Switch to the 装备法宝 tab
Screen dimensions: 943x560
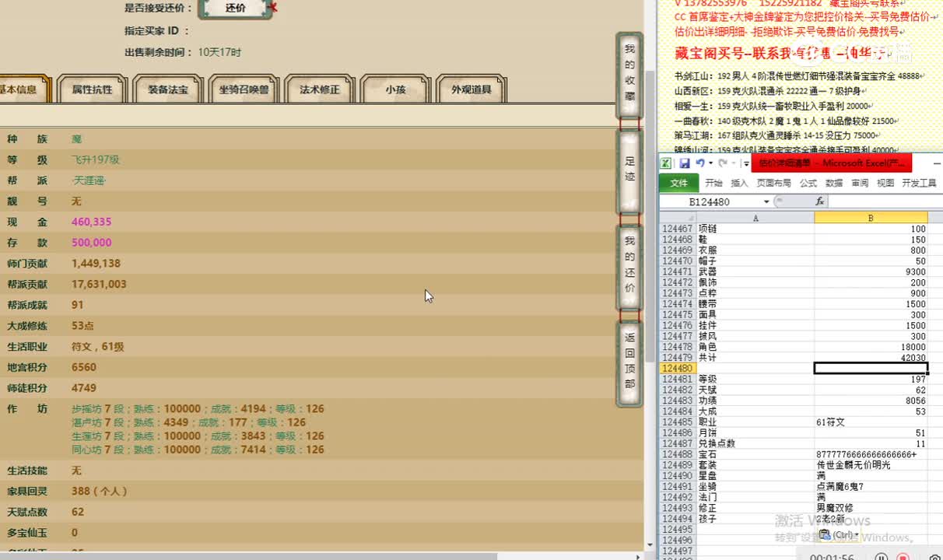(x=168, y=89)
